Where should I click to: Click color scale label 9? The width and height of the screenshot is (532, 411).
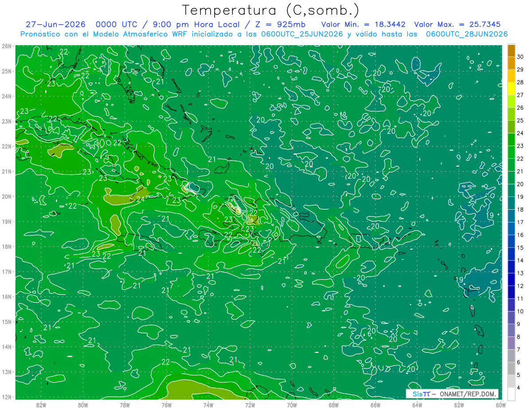519,324
